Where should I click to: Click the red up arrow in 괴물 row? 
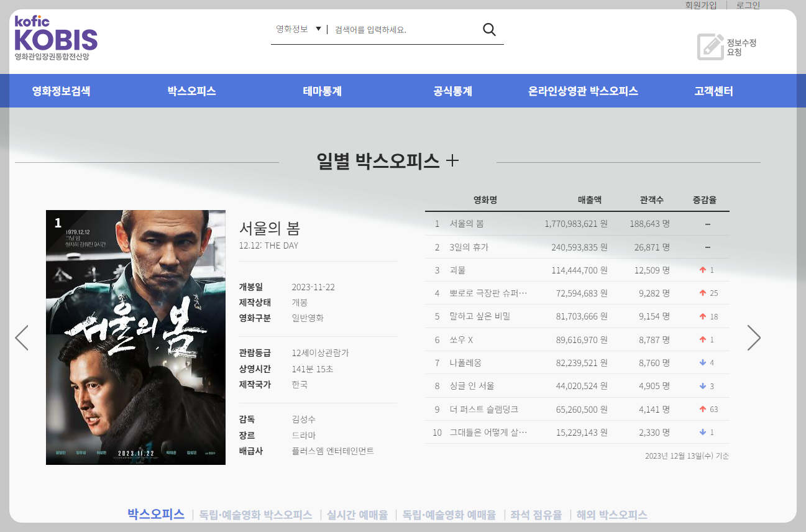(703, 270)
